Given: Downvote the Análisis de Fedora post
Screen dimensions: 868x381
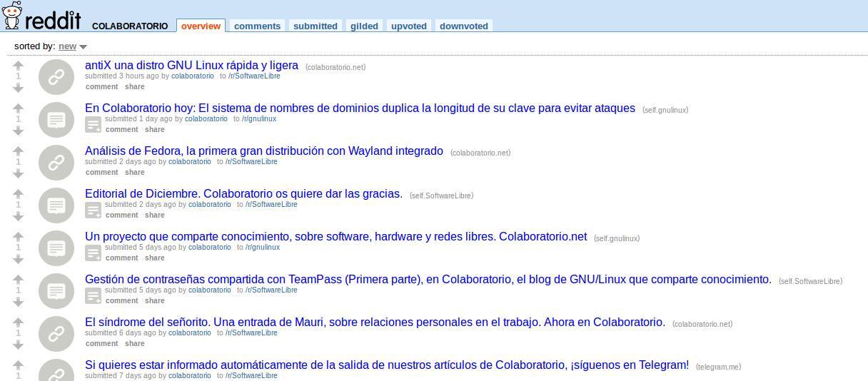Looking at the screenshot, I should click(x=19, y=173).
